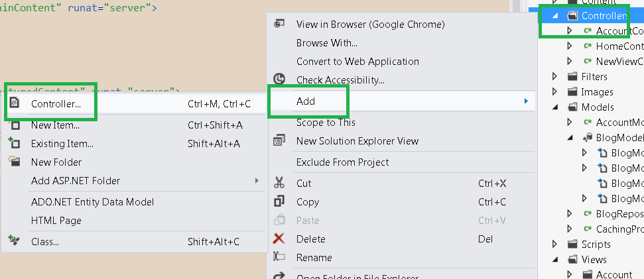644x279 pixels.
Task: Click the Existing Item icon
Action: [15, 143]
